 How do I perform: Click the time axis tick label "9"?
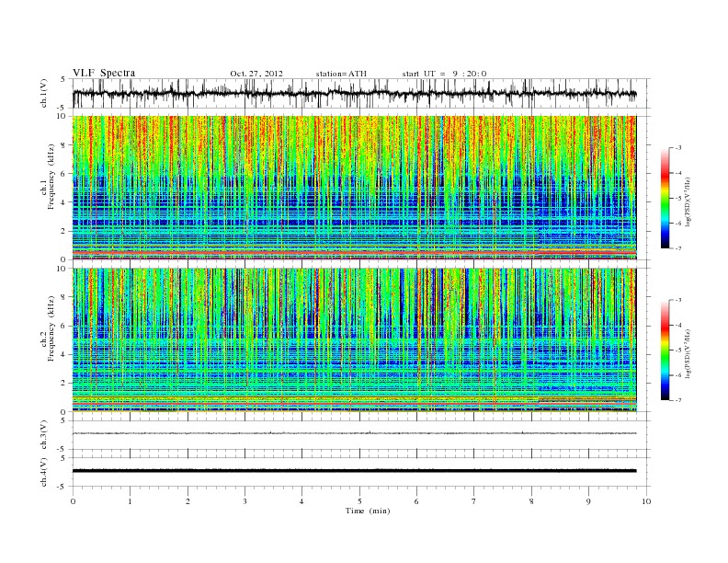point(589,501)
